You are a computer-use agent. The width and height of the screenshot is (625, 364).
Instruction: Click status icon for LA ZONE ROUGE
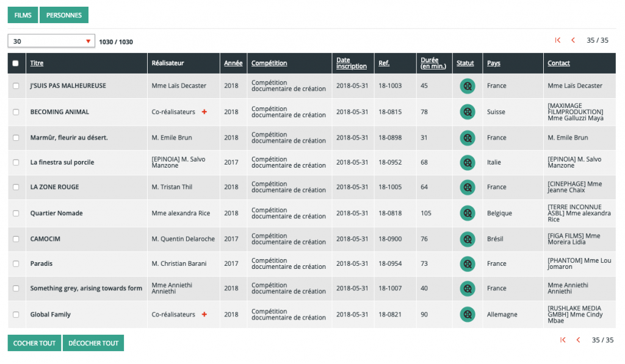467,187
